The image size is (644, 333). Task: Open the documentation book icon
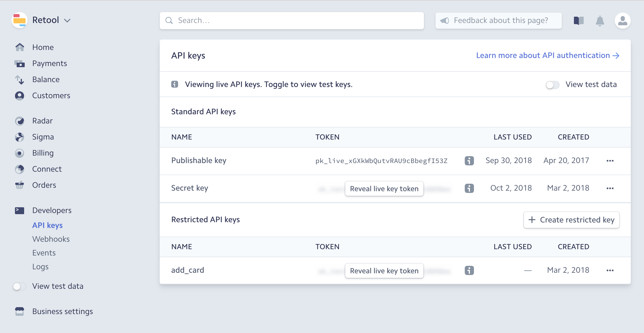579,21
